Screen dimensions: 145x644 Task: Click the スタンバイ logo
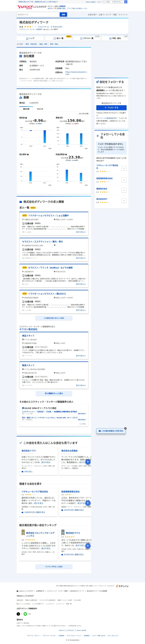point(122,586)
